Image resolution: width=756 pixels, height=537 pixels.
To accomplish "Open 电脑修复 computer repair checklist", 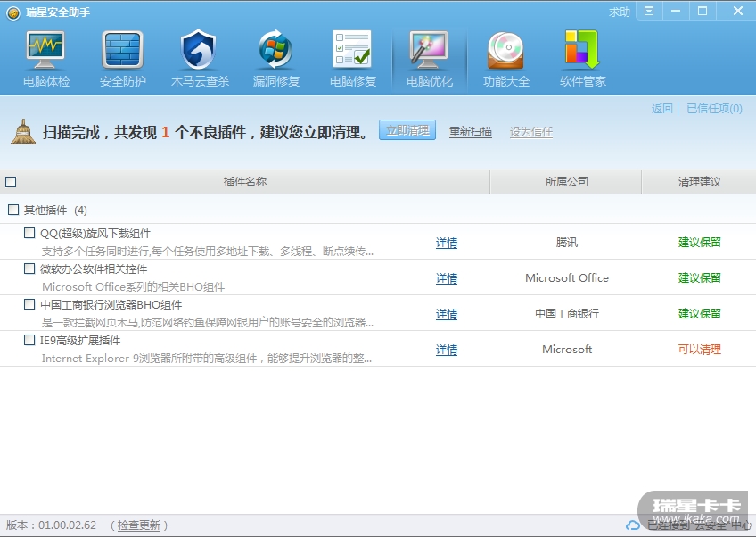I will click(x=353, y=60).
